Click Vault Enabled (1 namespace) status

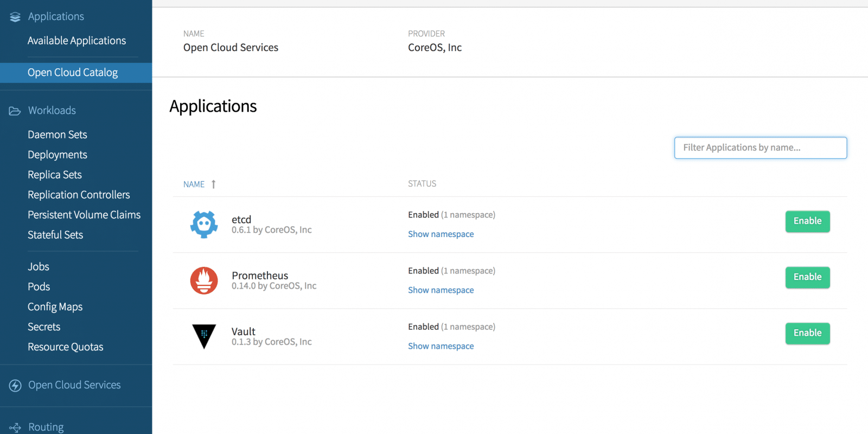click(x=451, y=327)
